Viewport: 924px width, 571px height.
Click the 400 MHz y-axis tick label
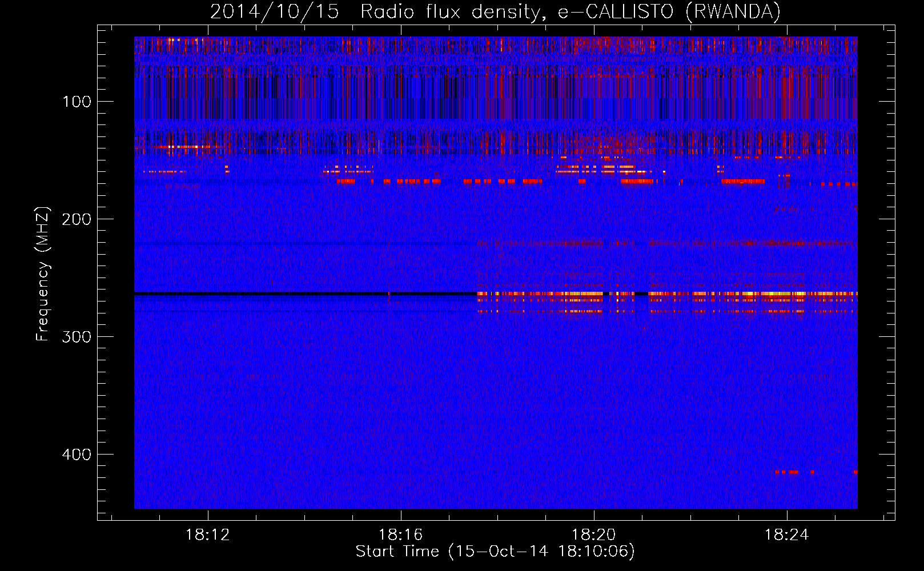[77, 455]
